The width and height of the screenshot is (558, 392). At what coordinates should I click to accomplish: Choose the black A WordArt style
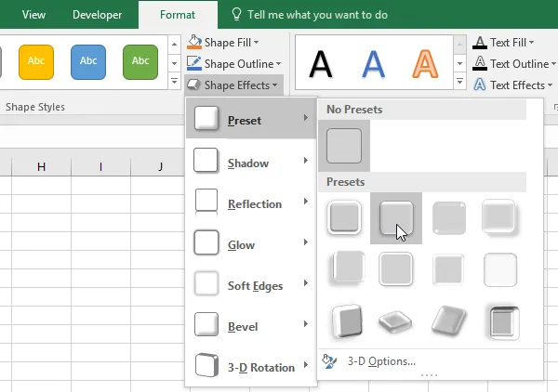coord(321,64)
